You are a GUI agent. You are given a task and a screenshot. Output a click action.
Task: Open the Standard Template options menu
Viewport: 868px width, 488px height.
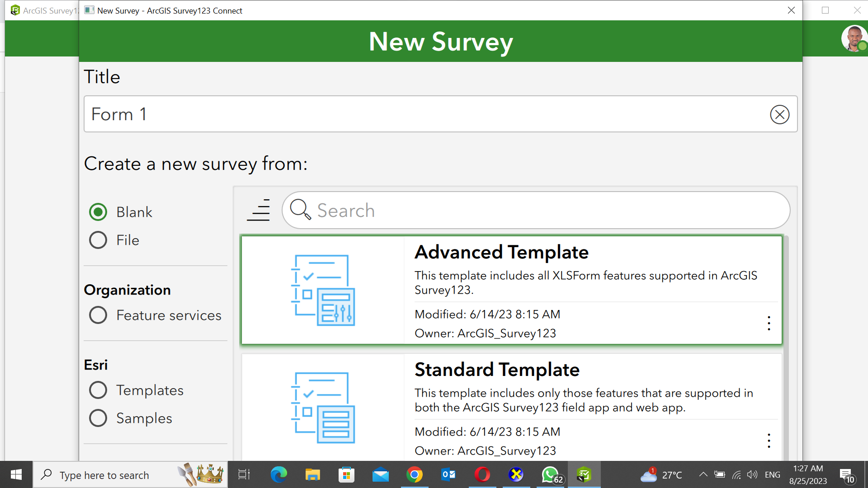pyautogui.click(x=769, y=441)
